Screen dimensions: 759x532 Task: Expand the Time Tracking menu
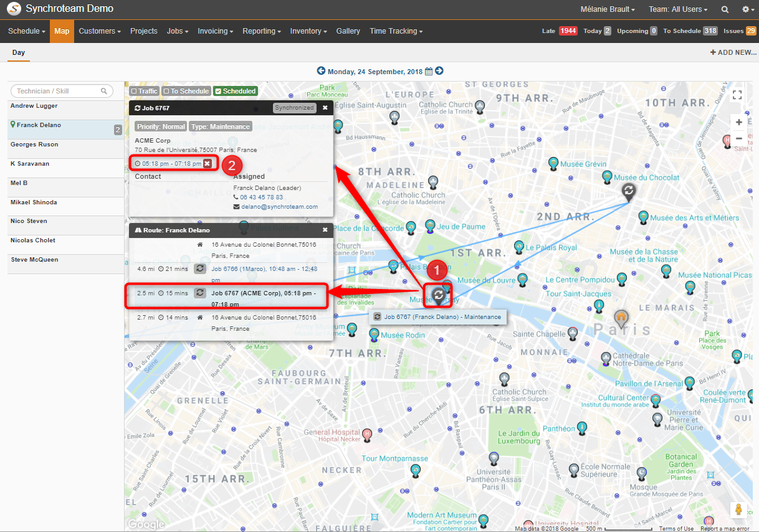pyautogui.click(x=396, y=31)
